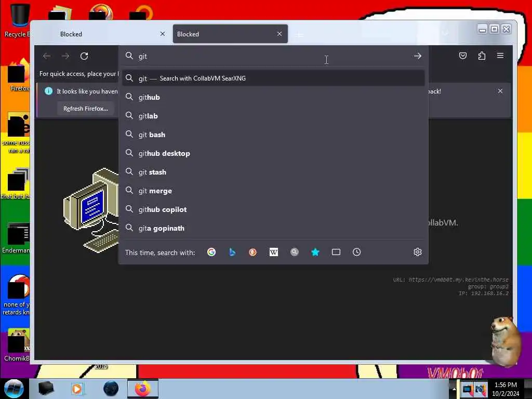Screen dimensions: 532x399
Task: Click the Go arrow in address bar
Action: click(x=418, y=56)
